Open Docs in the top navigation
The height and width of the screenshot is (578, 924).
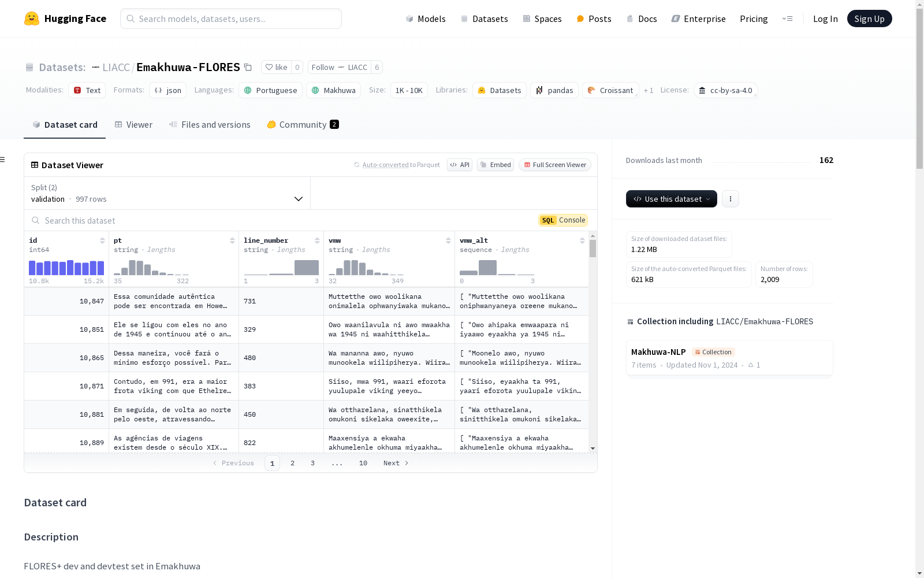tap(642, 18)
